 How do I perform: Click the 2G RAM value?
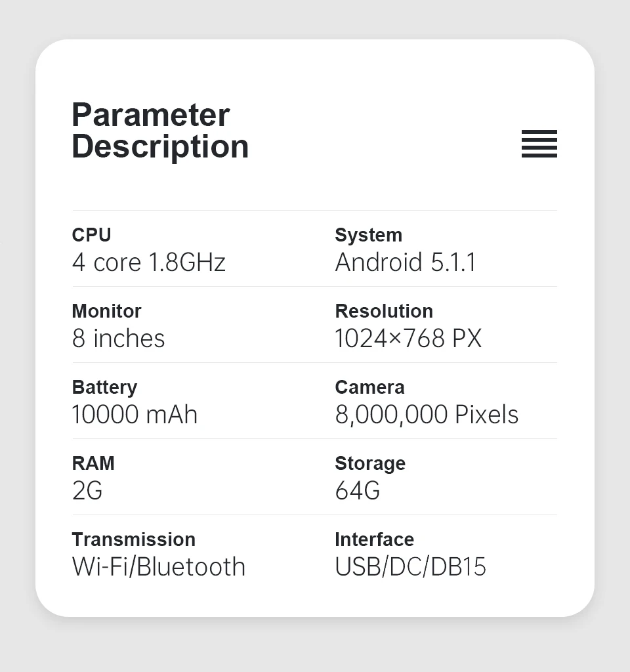click(87, 491)
